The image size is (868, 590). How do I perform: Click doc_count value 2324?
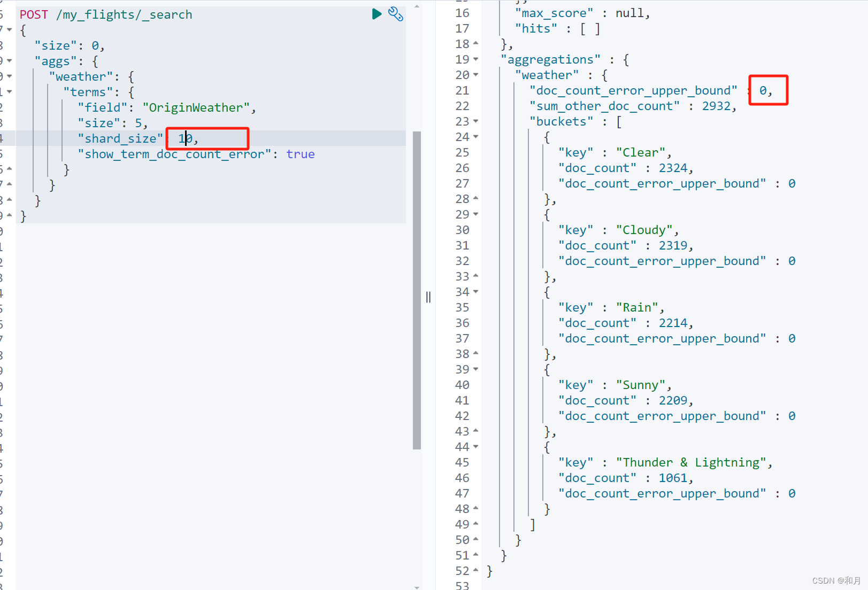pos(673,168)
